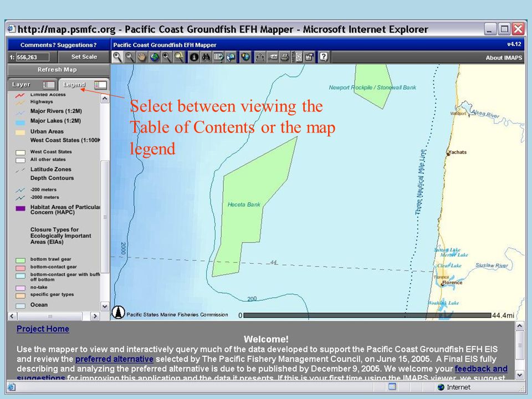Print the map with printer icon
The image size is (532, 399).
(285, 57)
